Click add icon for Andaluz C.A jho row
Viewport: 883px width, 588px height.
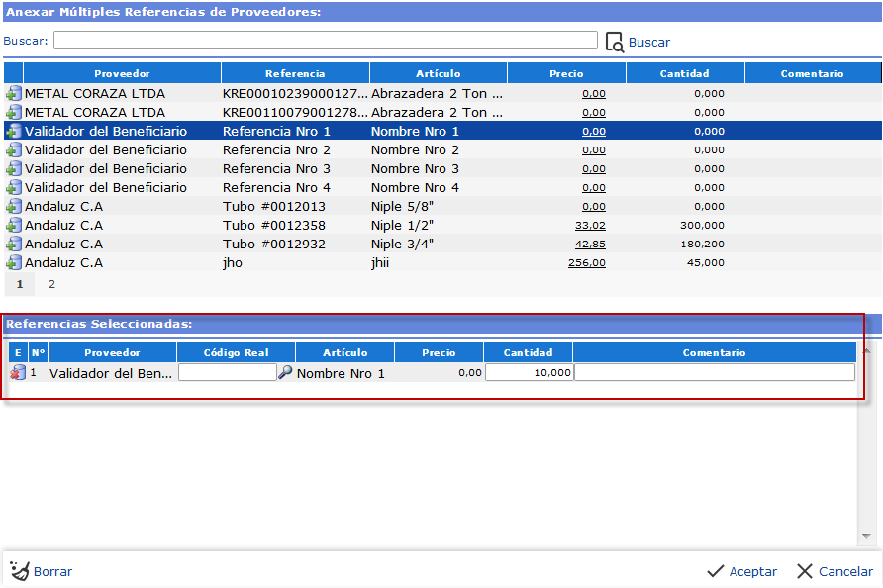click(13, 263)
